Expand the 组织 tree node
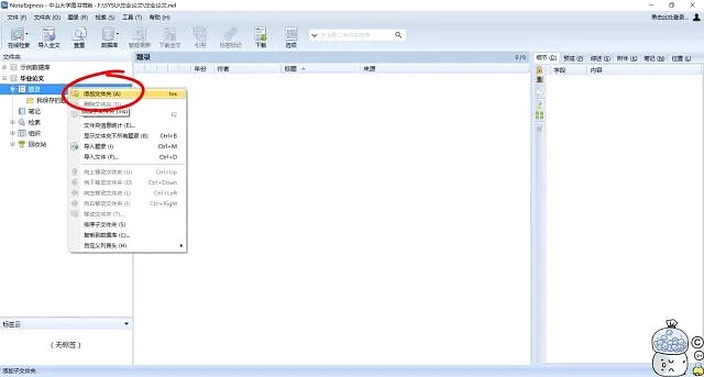Screen dimensions: 704x377 point(13,133)
